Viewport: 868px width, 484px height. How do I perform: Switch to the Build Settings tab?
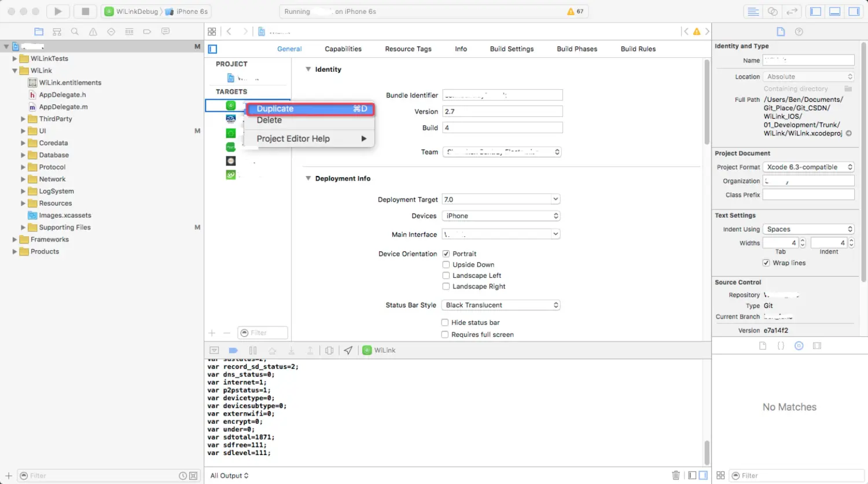(x=512, y=49)
